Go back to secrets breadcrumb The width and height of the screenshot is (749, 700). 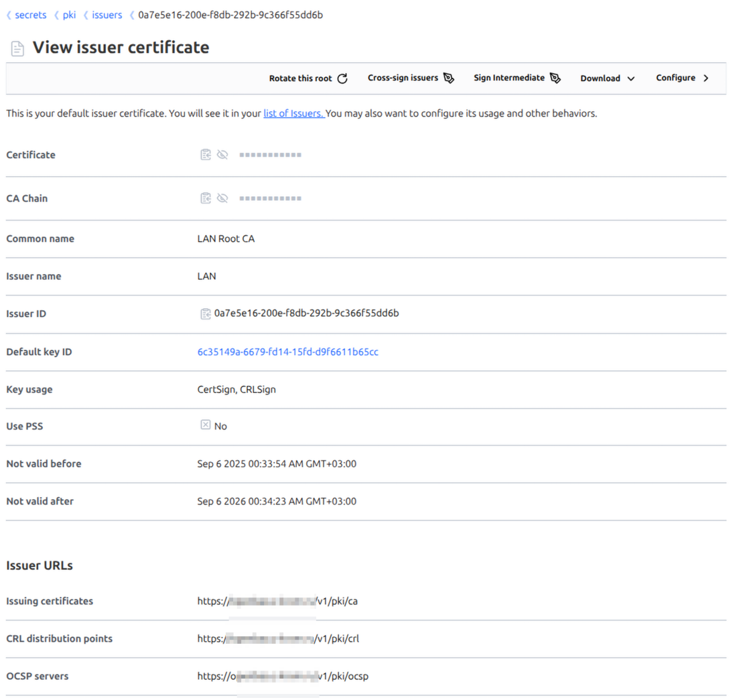(30, 15)
